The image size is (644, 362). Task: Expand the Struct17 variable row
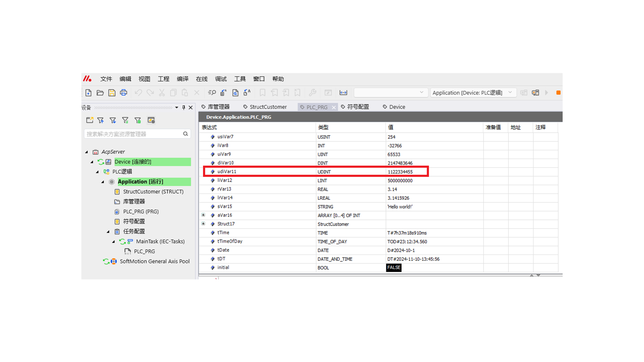[203, 224]
